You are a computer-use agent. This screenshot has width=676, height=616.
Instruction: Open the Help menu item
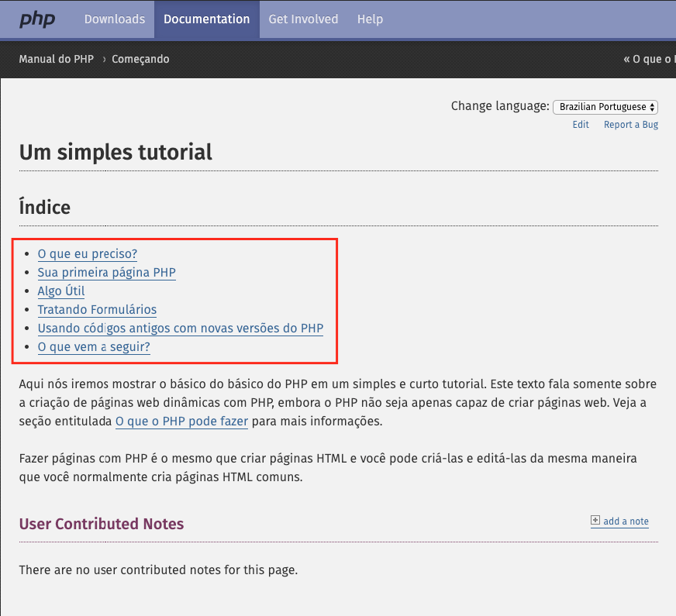tap(370, 19)
